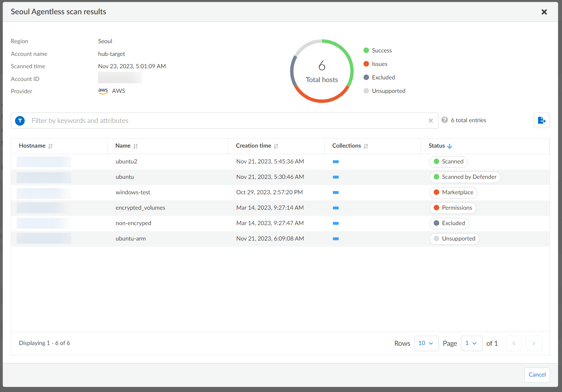
Task: Click the scanned time Nov 23, 2023, 5:01:09 AM
Action: click(x=132, y=66)
